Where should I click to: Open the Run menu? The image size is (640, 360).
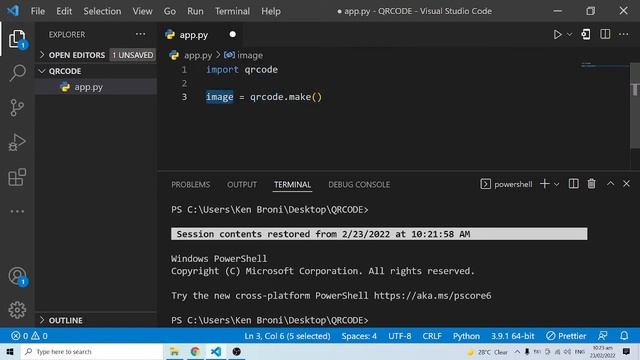[195, 11]
